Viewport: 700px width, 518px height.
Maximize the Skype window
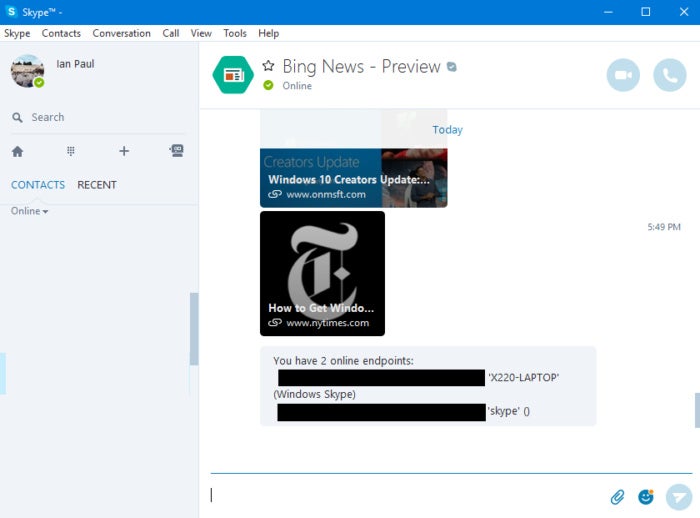[x=646, y=12]
